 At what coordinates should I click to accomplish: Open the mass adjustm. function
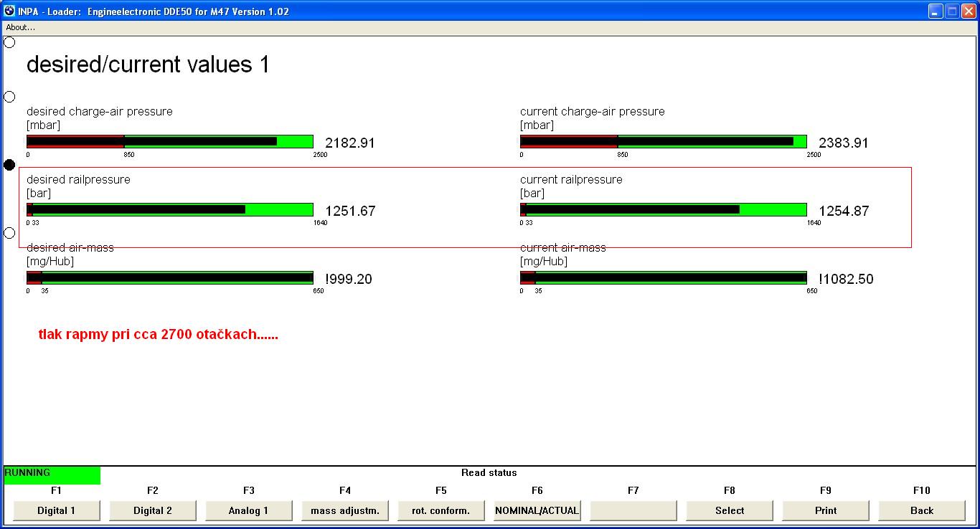tap(345, 510)
